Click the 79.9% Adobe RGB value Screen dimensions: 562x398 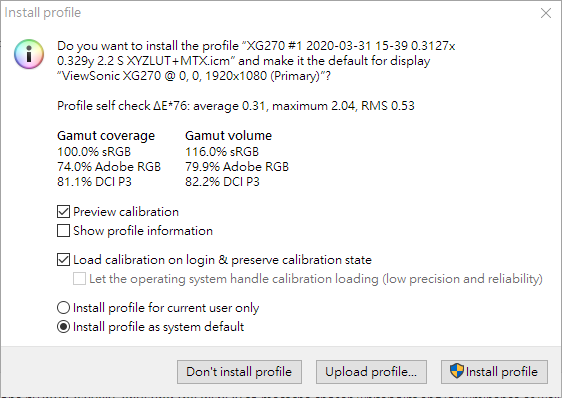click(237, 167)
